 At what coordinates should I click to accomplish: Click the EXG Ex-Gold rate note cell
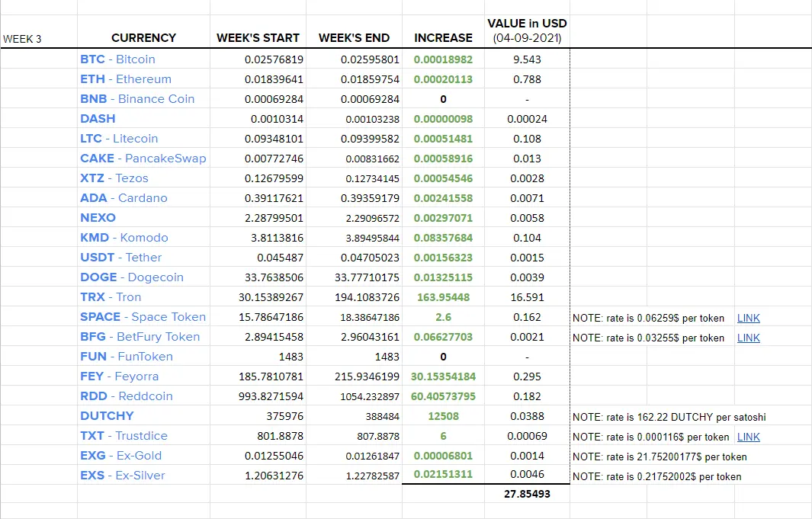click(x=660, y=457)
